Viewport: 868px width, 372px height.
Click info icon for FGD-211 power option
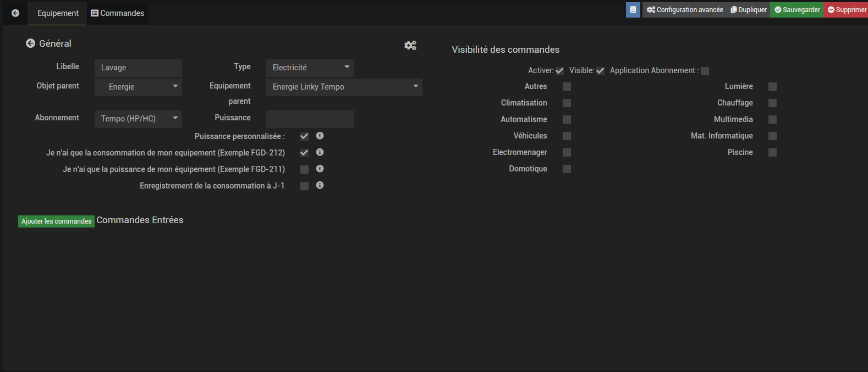coord(320,169)
